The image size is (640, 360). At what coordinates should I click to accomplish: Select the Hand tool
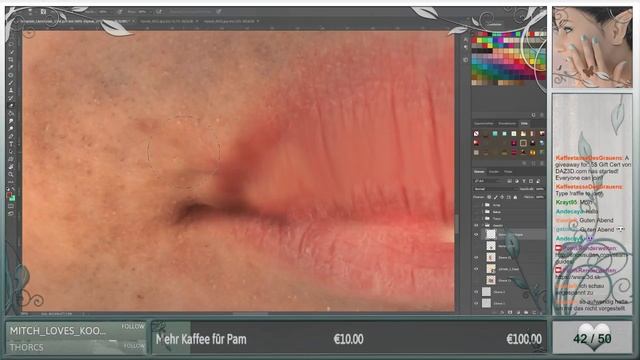coord(11,166)
